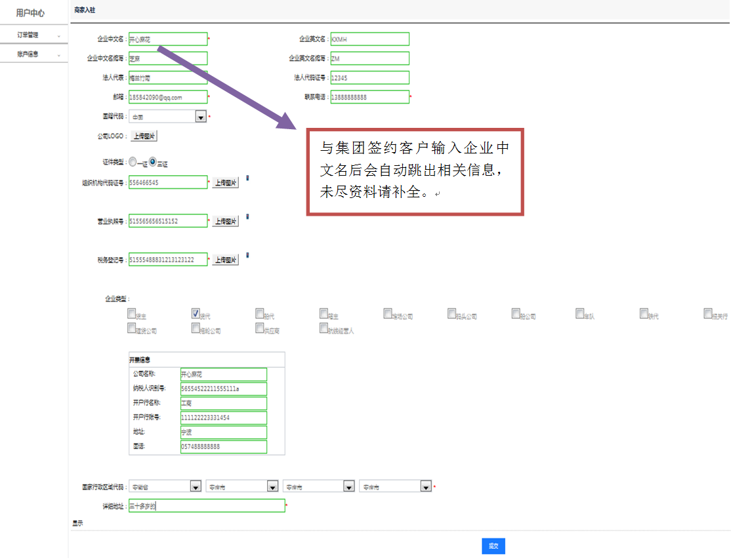Select the 三证 certificate type option
This screenshot has width=731, height=560.
coord(153,162)
